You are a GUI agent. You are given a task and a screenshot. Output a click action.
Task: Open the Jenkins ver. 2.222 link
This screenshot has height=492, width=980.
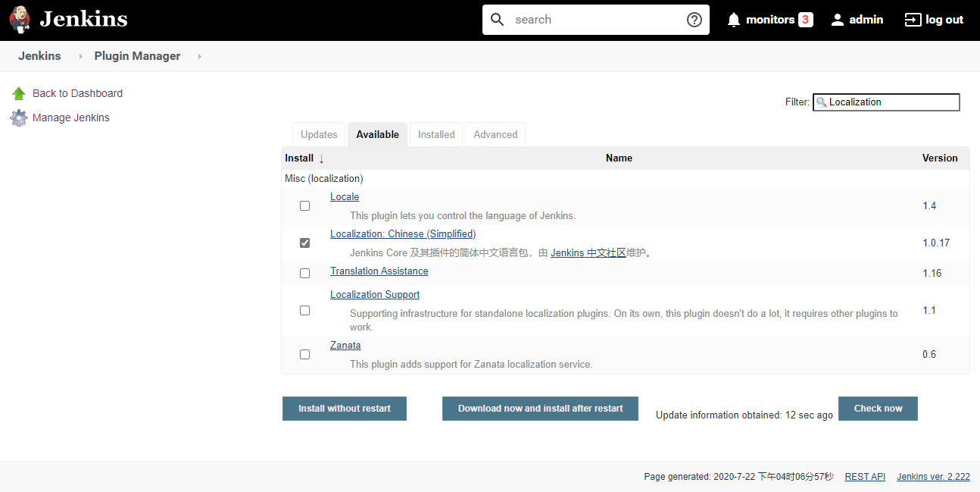933,477
